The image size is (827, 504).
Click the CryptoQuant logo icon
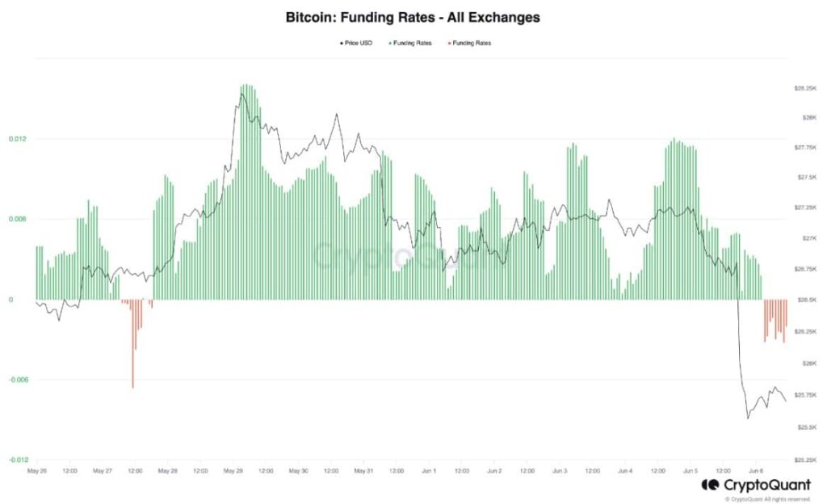(x=710, y=485)
